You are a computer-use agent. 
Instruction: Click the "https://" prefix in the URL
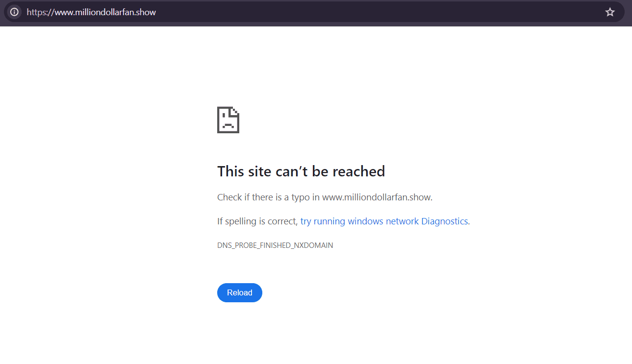click(x=40, y=12)
